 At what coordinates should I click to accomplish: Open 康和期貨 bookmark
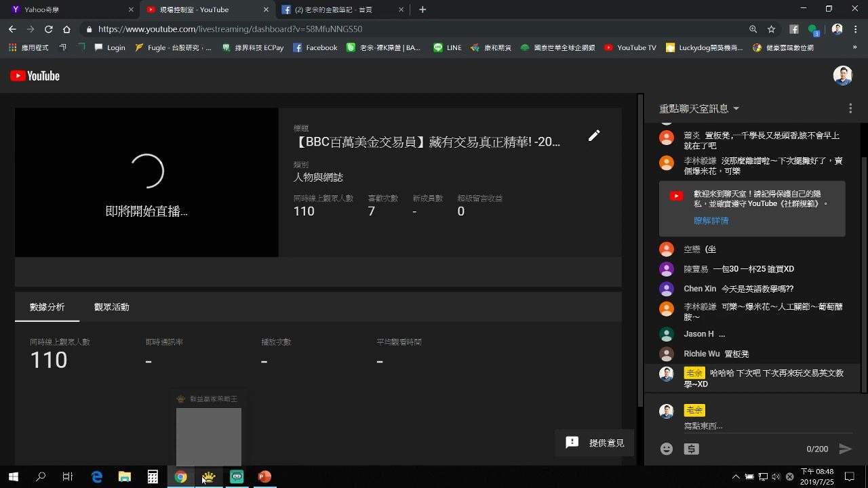coord(490,47)
